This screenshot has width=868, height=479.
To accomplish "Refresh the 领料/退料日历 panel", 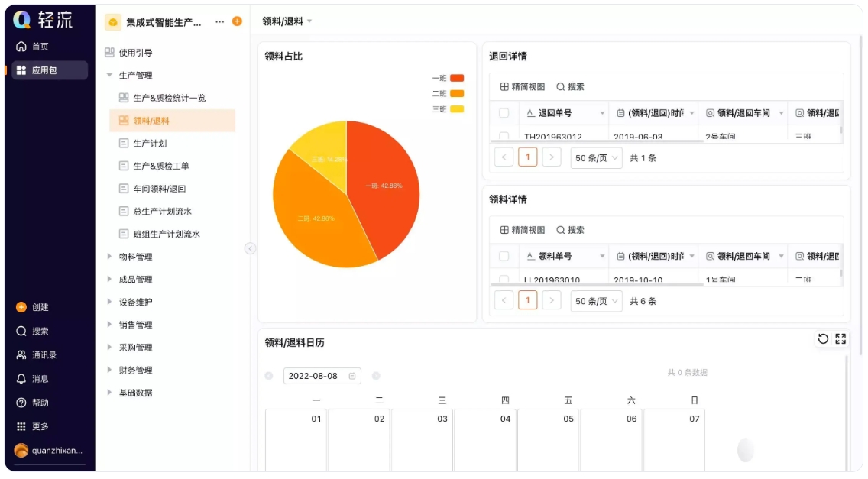I will pos(820,339).
